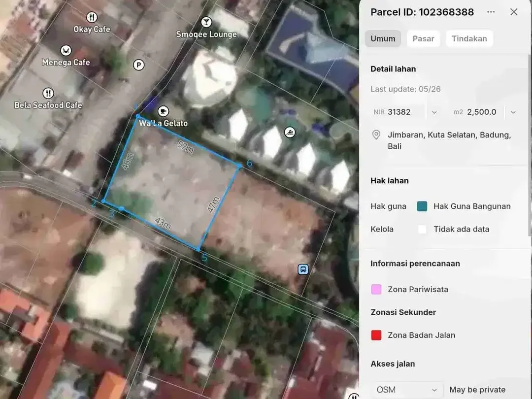Click the 57m parcel edge measurement label
532x399 pixels.
click(x=185, y=147)
